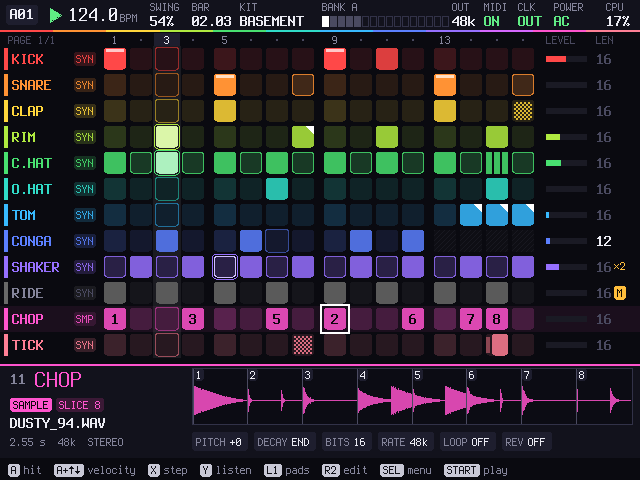Click the outlined SHAKER step 5 cursor

(x=225, y=267)
